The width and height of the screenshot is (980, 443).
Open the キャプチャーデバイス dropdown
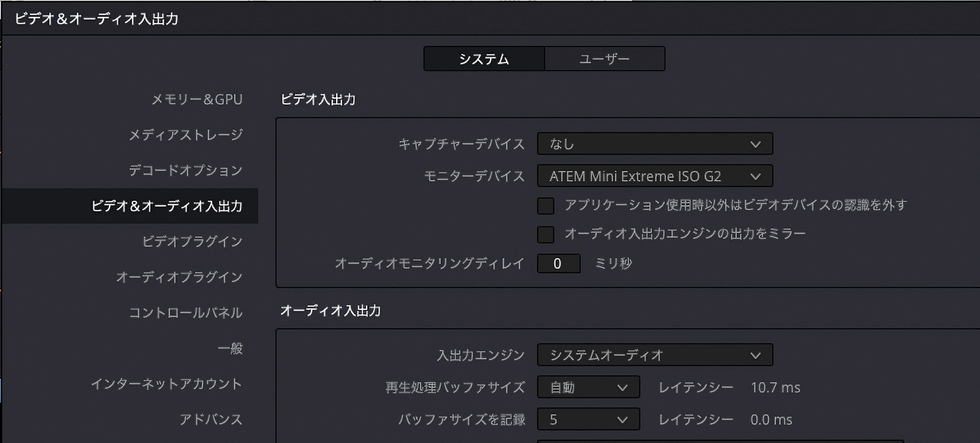coord(655,143)
